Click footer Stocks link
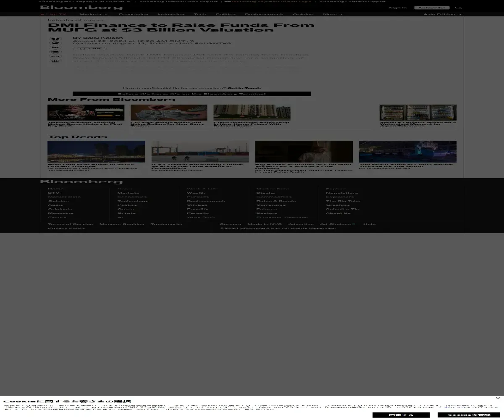The image size is (504, 420). click(265, 193)
